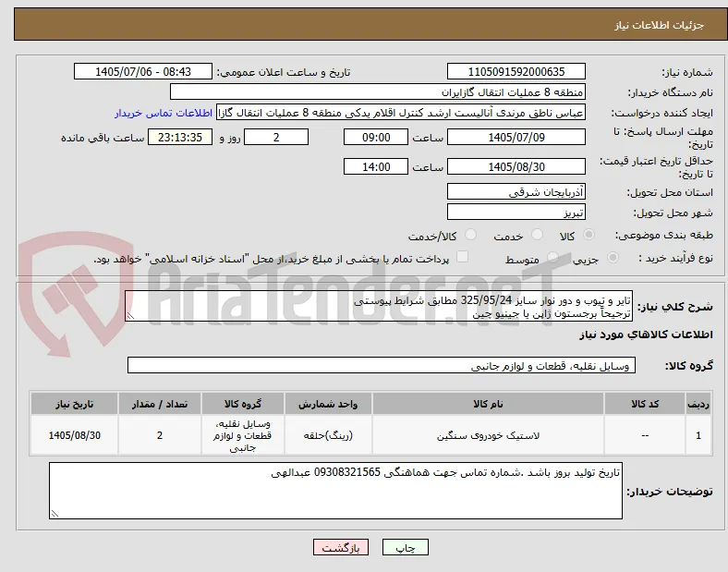Click the deadline time field 09:00
The height and width of the screenshot is (572, 728).
[376, 137]
